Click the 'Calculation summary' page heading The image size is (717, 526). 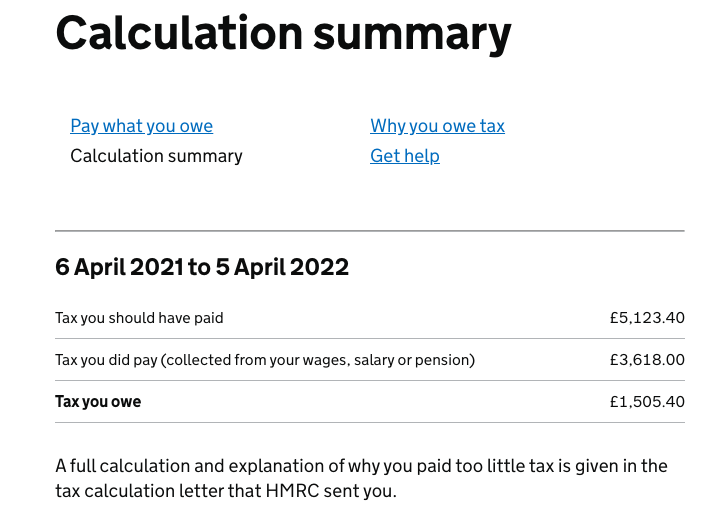[283, 33]
